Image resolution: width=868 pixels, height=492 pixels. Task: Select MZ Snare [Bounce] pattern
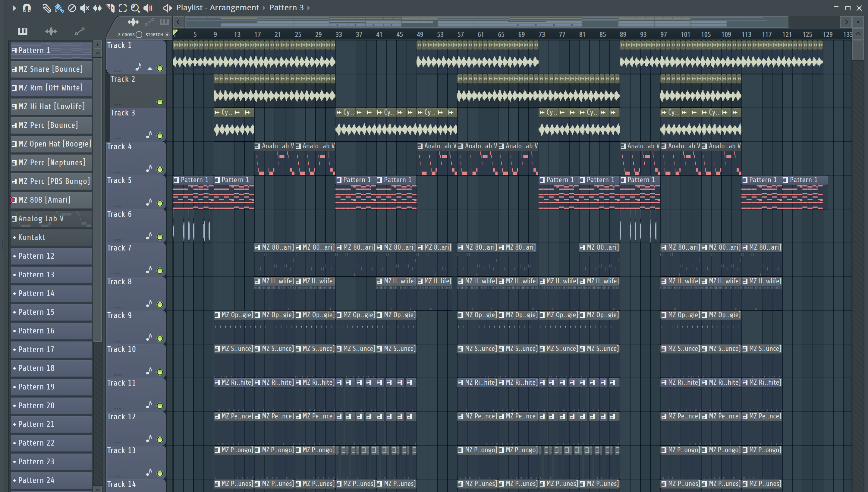coord(51,69)
